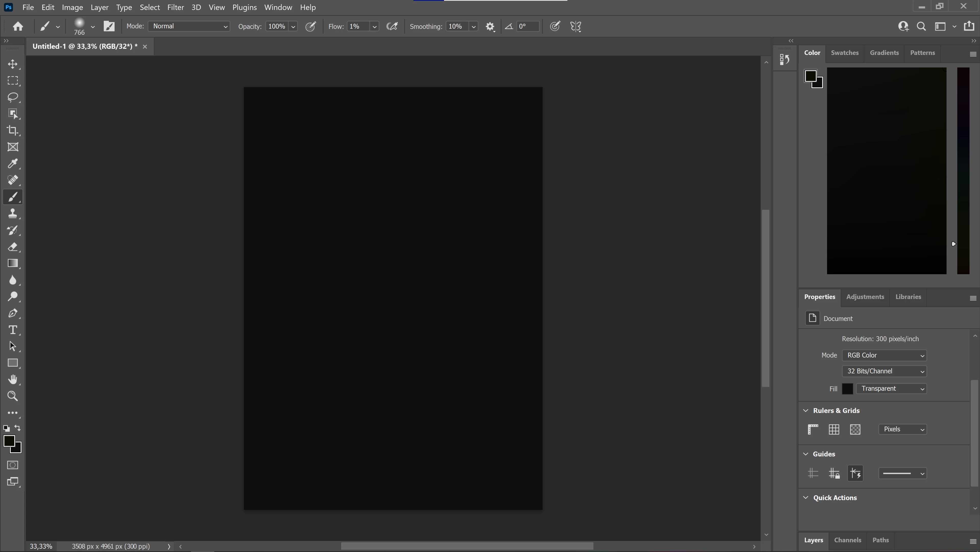Toggle airbrush-style build-up effects
980x552 pixels.
click(392, 26)
